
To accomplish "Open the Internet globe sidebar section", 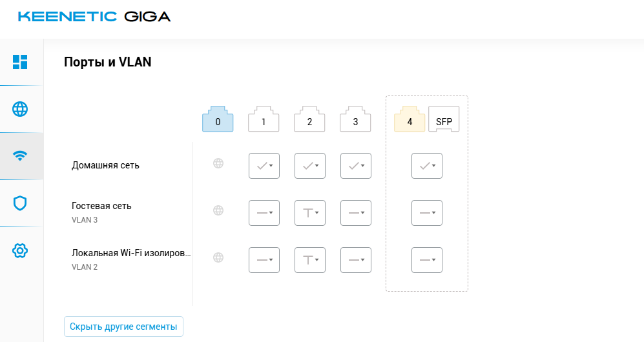I will [x=20, y=109].
